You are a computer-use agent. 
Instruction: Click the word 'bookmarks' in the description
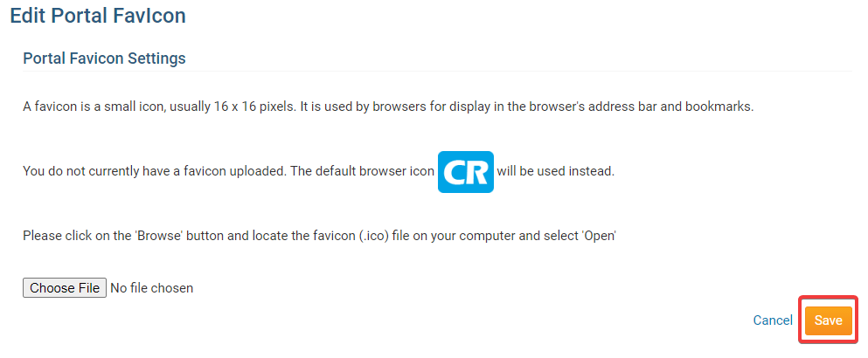[x=719, y=107]
